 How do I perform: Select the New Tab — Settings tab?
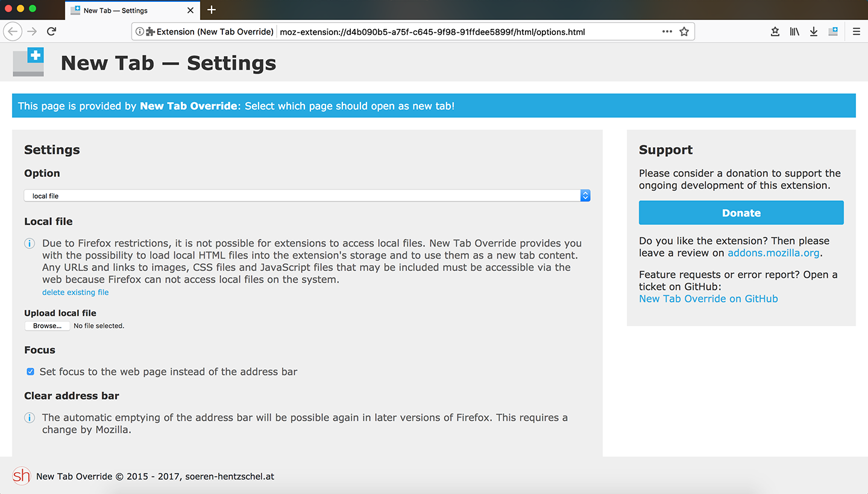coord(133,10)
